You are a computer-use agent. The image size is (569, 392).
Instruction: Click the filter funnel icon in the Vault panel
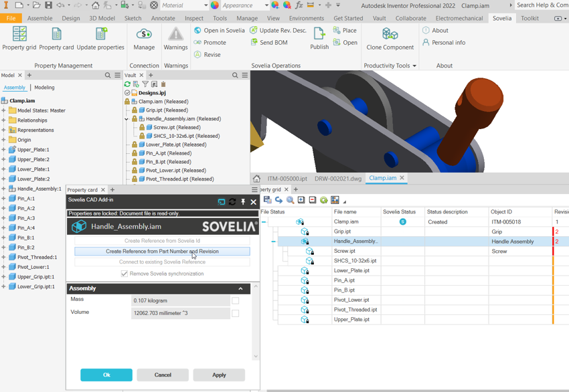145,84
